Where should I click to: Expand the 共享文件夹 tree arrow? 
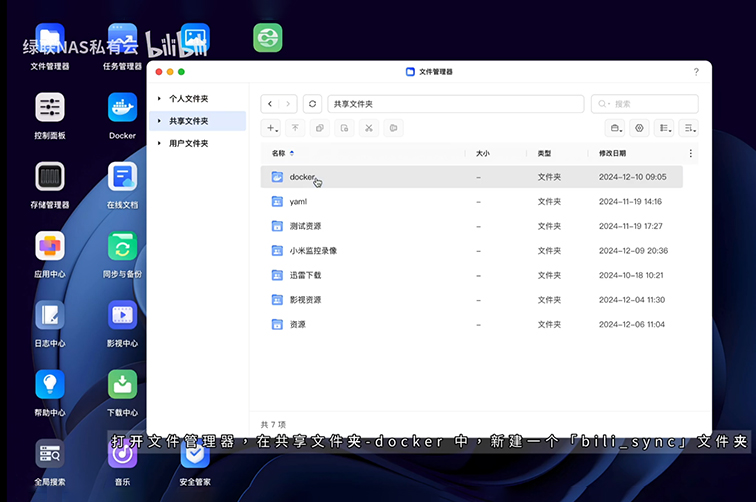[x=159, y=121]
